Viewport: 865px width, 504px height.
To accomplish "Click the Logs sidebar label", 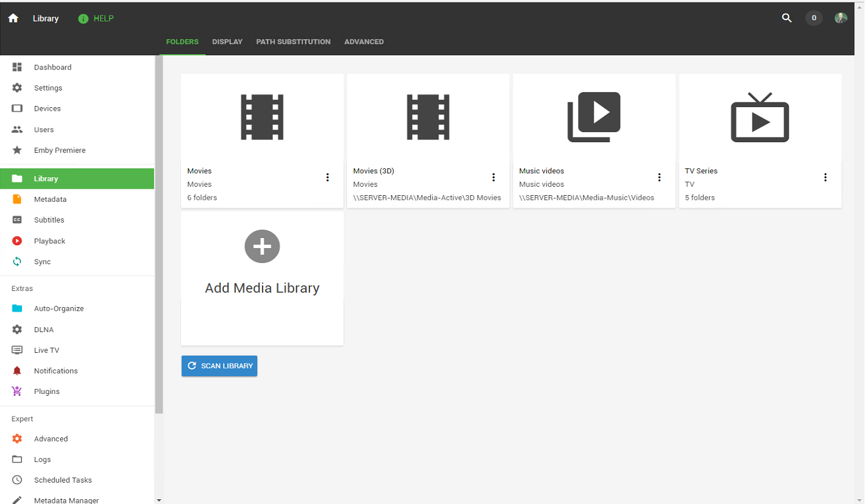I will coord(42,459).
